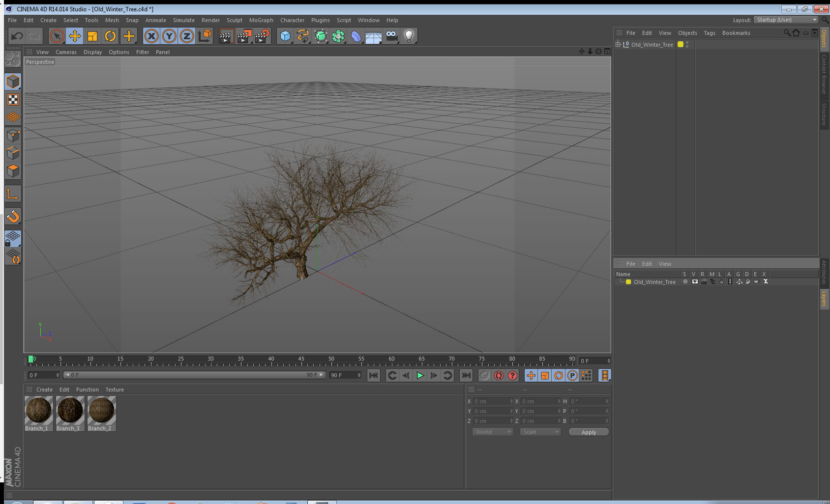Screen dimensions: 830x504
Task: Play the animation forwards
Action: (x=420, y=376)
